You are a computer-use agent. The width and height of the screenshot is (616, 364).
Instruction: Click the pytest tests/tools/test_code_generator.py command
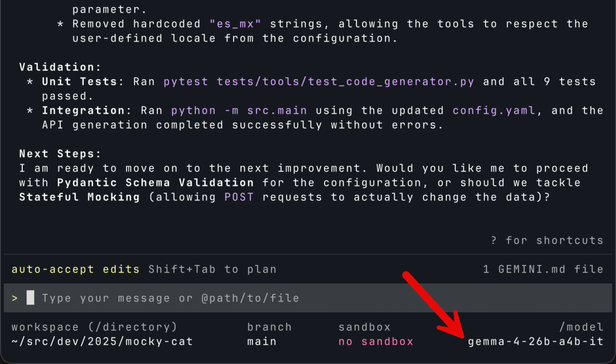(x=319, y=82)
